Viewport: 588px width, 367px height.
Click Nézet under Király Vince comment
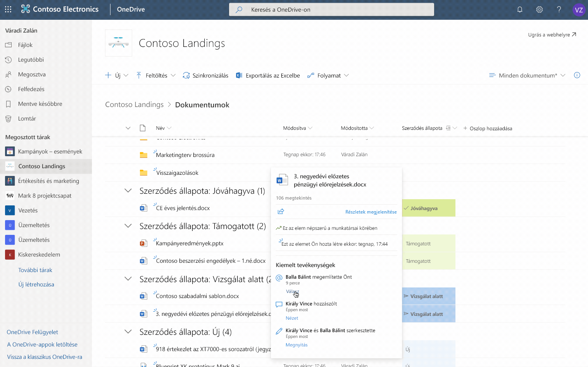point(292,318)
